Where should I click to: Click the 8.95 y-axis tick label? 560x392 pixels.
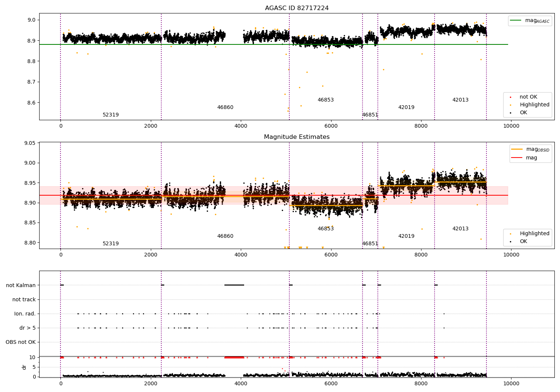(x=30, y=183)
